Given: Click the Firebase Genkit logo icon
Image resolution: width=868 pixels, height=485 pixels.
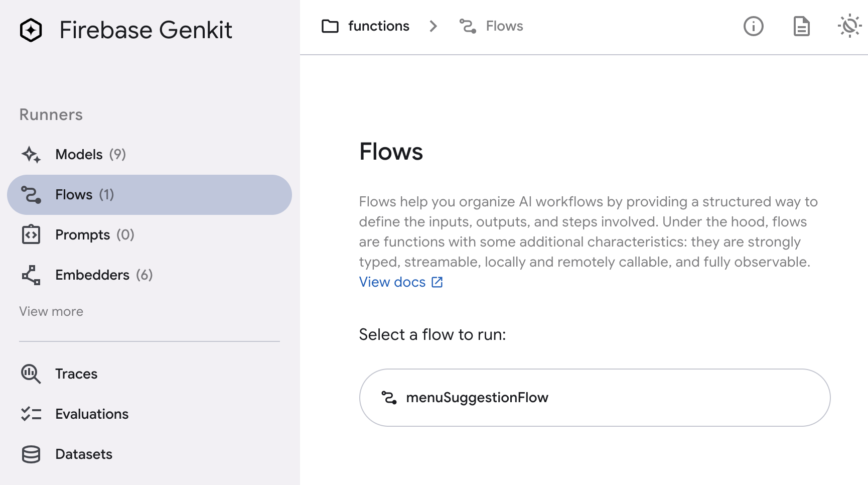Looking at the screenshot, I should 31,30.
